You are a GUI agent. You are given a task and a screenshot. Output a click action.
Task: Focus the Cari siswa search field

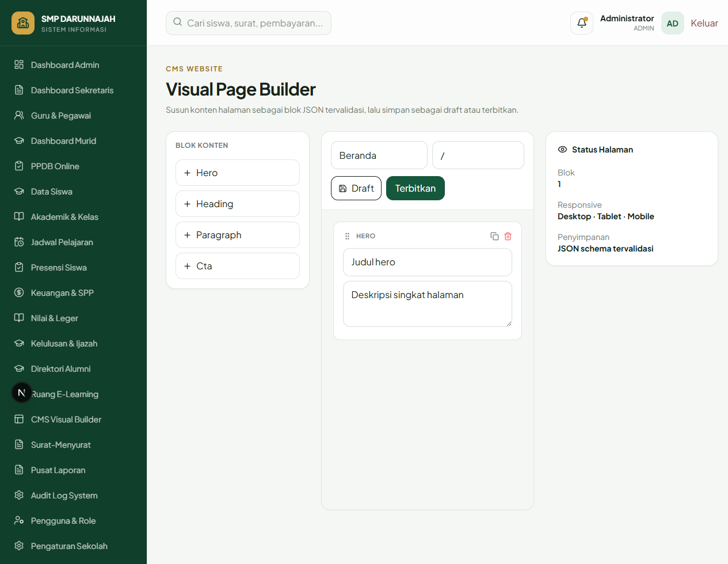[x=249, y=23]
